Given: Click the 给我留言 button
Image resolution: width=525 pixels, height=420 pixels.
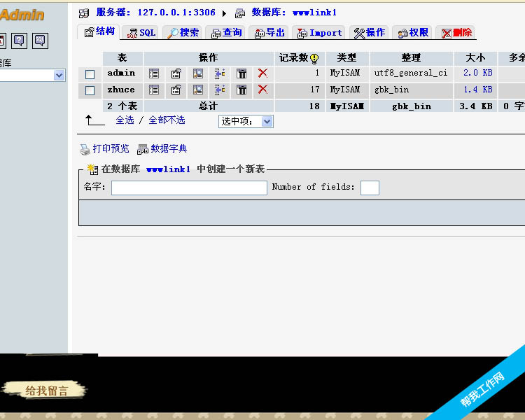Looking at the screenshot, I should [x=44, y=390].
